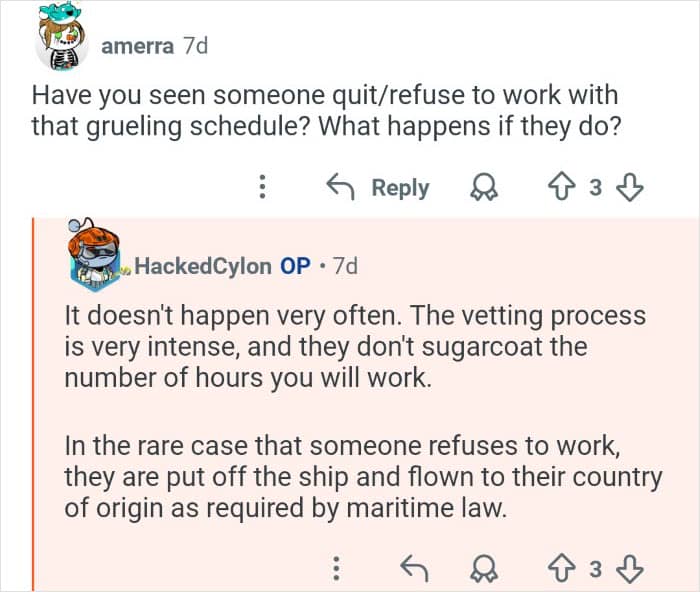Downvote HackedCylon's reply
Viewport: 700px width, 592px height.
(x=632, y=568)
